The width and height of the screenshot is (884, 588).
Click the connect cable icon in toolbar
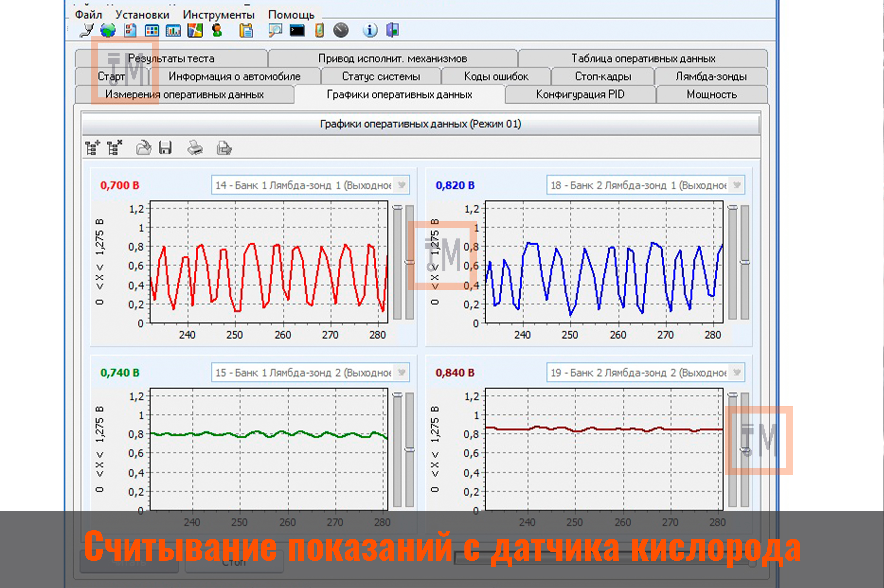click(x=86, y=30)
